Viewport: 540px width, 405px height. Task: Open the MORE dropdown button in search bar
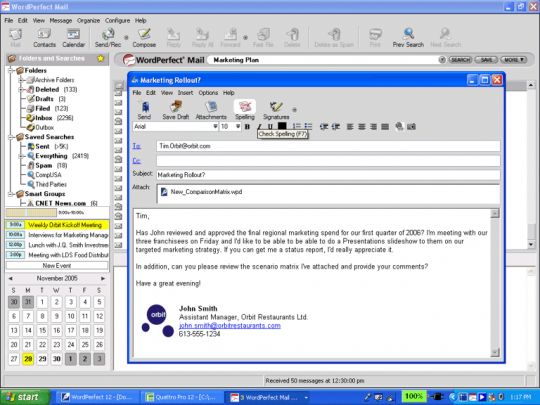[x=513, y=60]
